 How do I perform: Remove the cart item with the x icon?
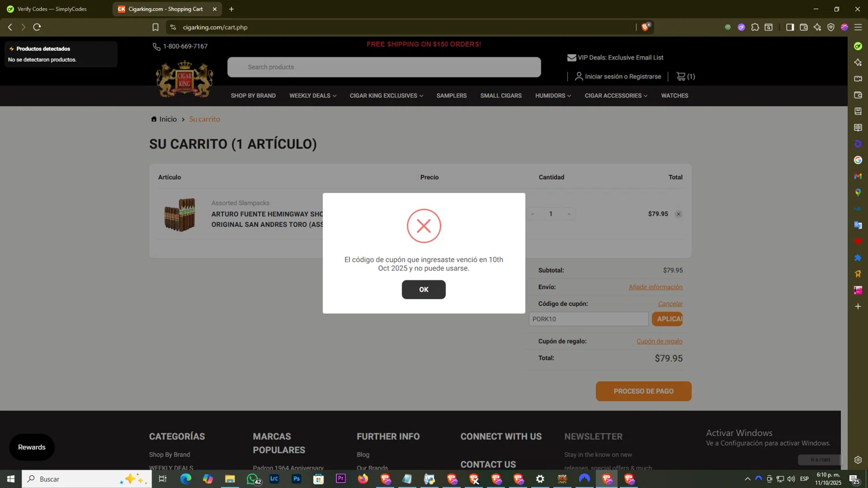(678, 215)
